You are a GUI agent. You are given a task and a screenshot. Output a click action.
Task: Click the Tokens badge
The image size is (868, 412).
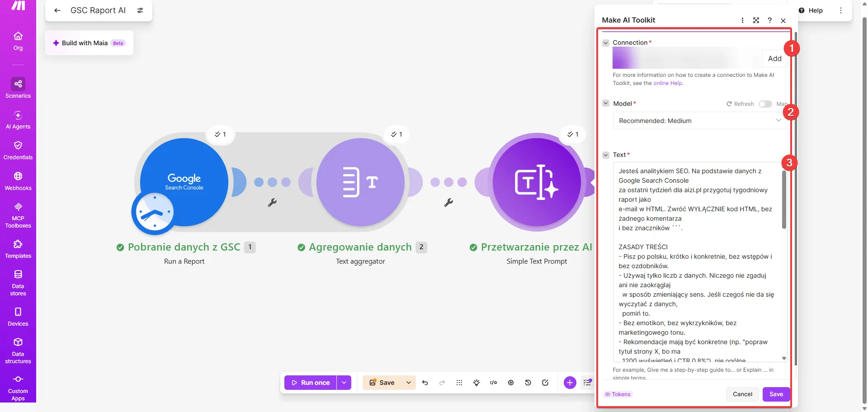tap(618, 394)
